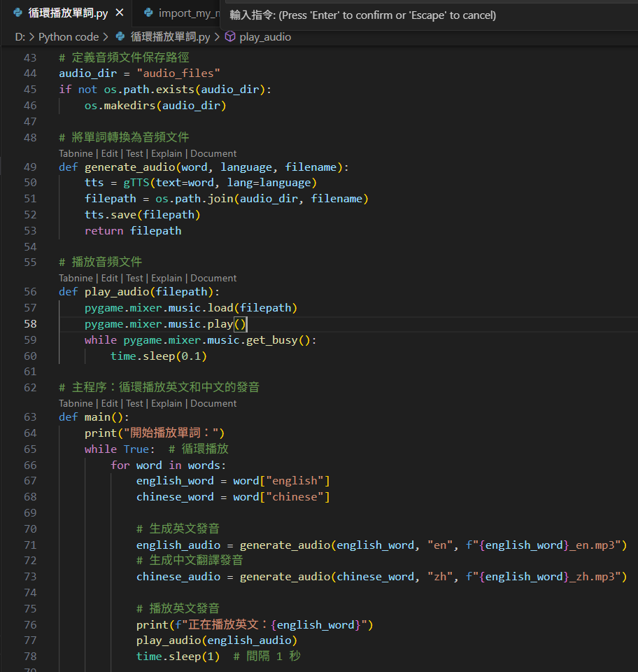
Task: Click the Python file icon on import_my_ tab
Action: (148, 13)
